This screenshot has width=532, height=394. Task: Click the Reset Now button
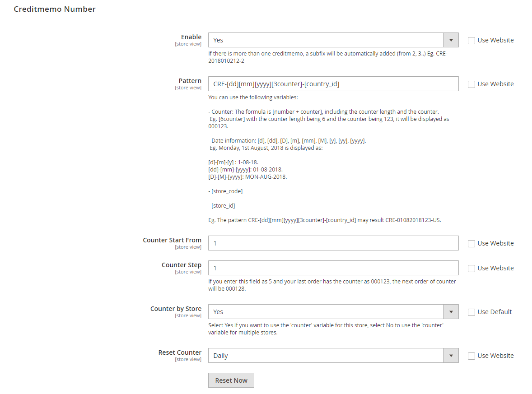point(231,380)
